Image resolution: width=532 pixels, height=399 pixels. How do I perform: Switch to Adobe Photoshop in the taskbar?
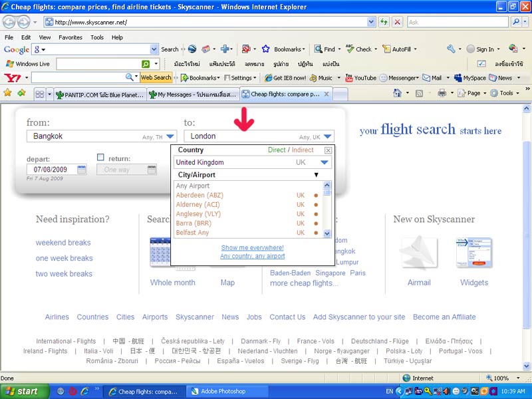click(227, 391)
